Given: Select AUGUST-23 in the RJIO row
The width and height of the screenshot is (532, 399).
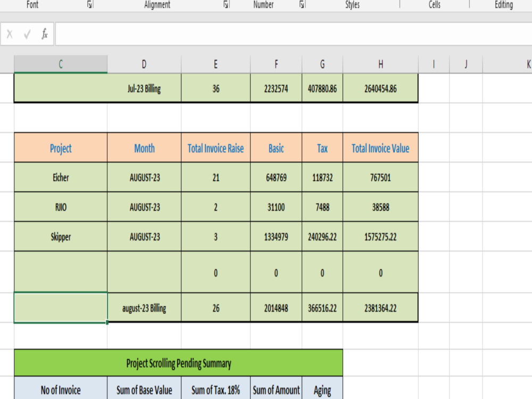Looking at the screenshot, I should pyautogui.click(x=144, y=207).
